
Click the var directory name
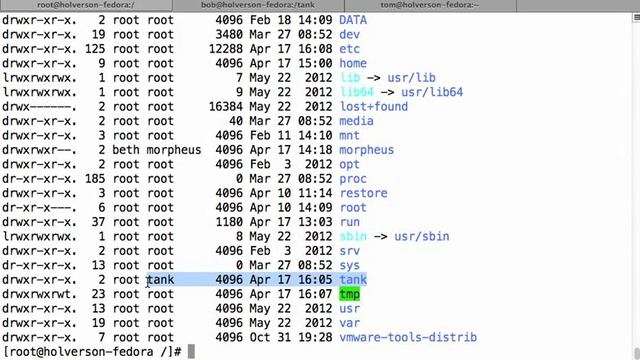(x=349, y=323)
